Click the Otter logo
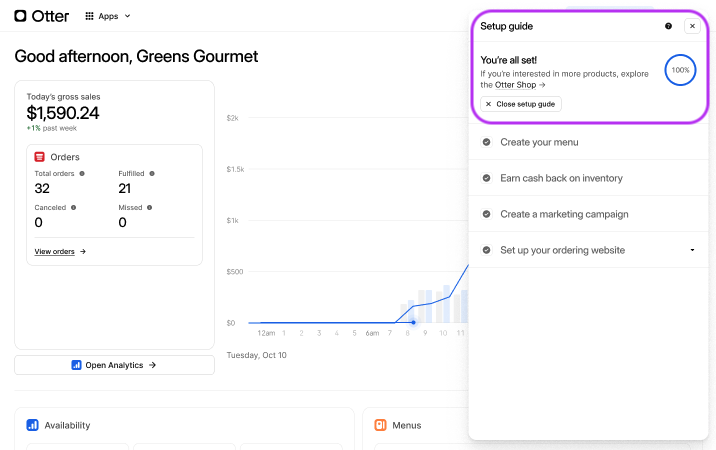This screenshot has height=450, width=716. click(x=42, y=16)
